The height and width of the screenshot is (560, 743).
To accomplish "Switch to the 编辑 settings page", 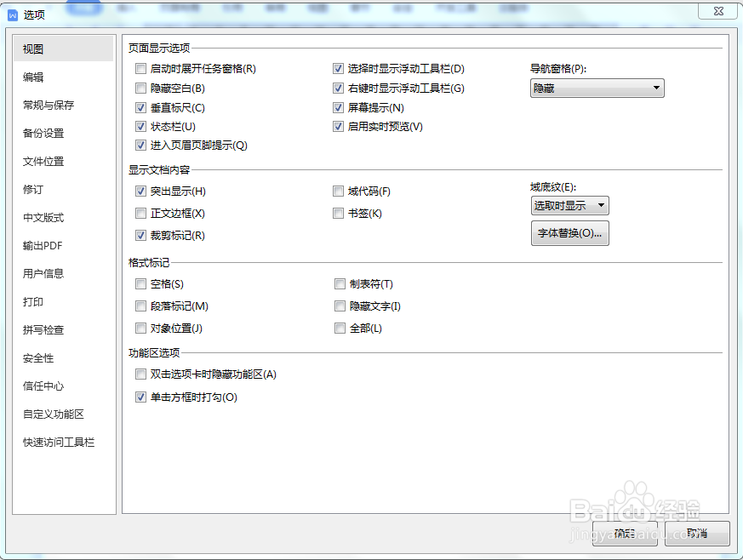I will [41, 77].
